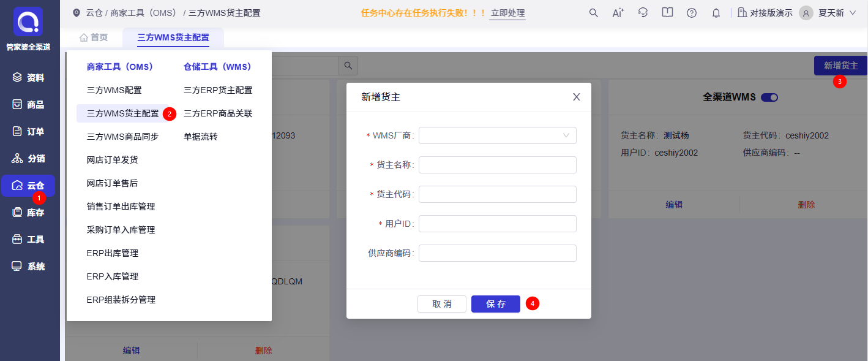Image resolution: width=868 pixels, height=361 pixels.
Task: Open 销售订单出库管理 menu item
Action: (121, 207)
